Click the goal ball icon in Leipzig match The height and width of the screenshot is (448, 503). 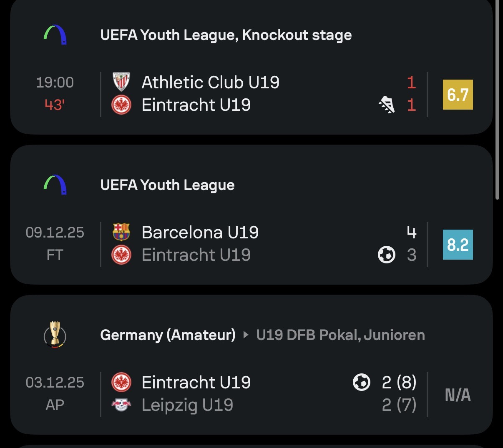(x=361, y=382)
